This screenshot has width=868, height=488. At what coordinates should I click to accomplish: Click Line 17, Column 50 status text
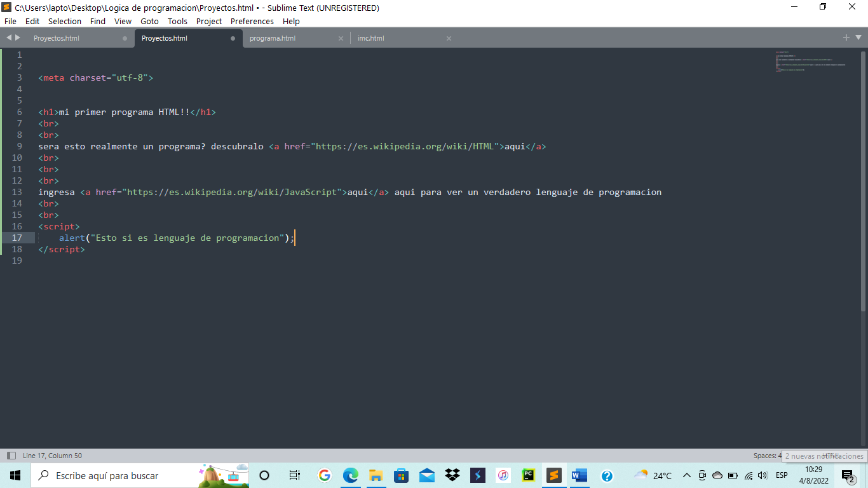pos(52,456)
